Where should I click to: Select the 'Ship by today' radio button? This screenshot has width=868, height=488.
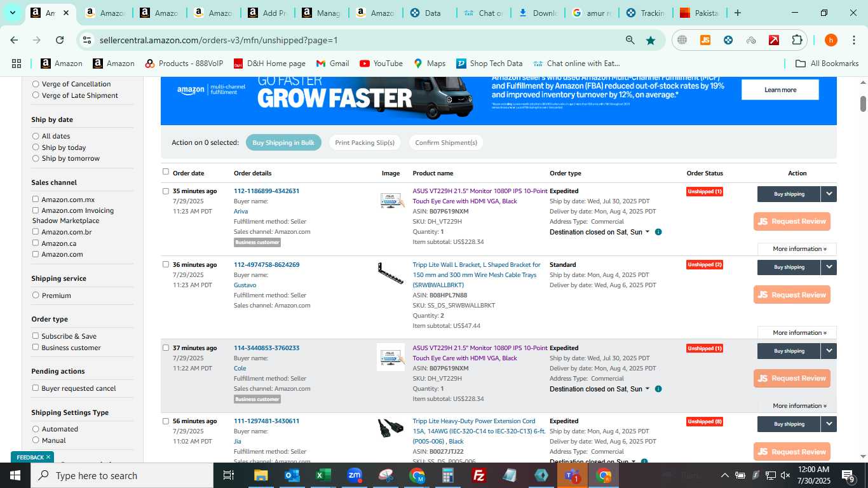tap(36, 147)
